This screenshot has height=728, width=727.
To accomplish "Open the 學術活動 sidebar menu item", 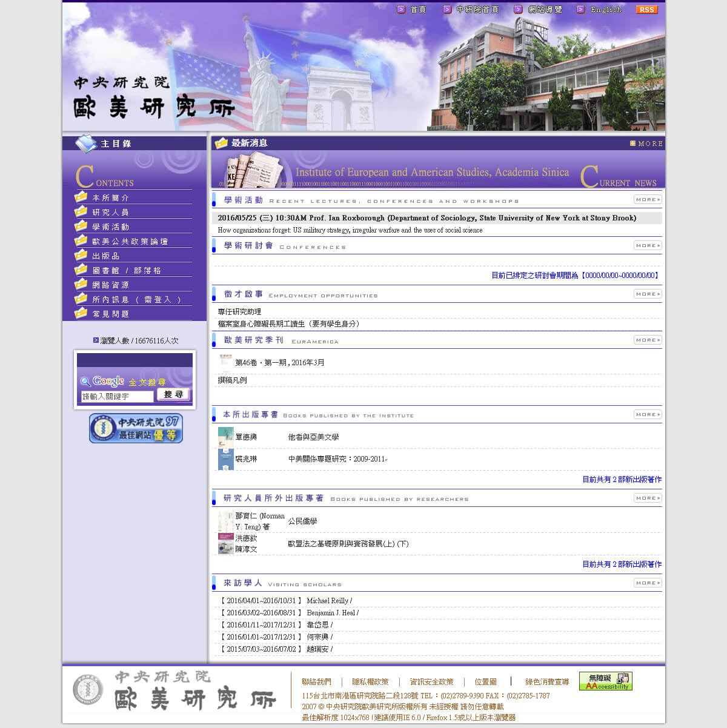I will click(x=111, y=227).
